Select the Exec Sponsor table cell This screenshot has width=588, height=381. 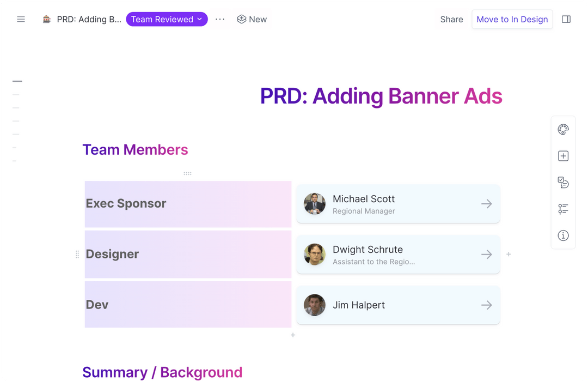click(x=188, y=204)
